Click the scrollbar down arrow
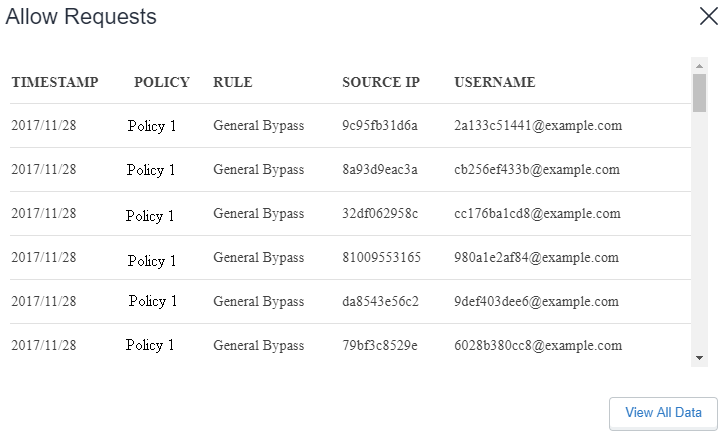 click(699, 358)
